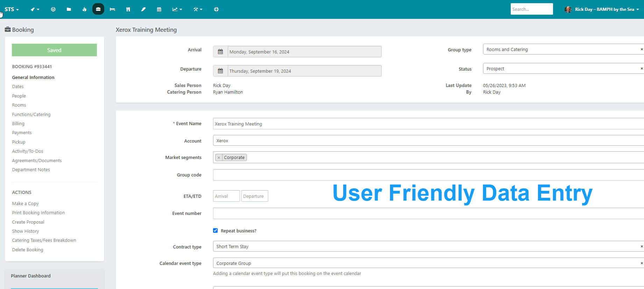This screenshot has height=289, width=644.
Task: Click the flame icon in navigation bar
Action: coord(84,9)
